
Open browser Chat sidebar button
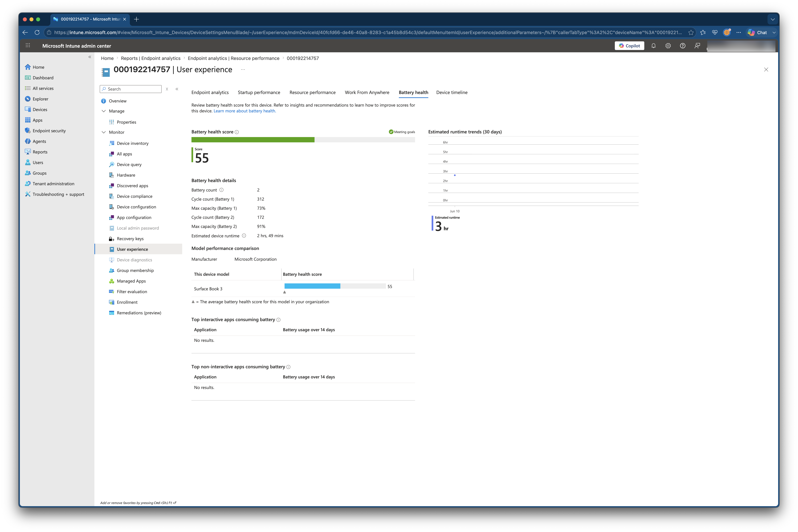point(757,33)
